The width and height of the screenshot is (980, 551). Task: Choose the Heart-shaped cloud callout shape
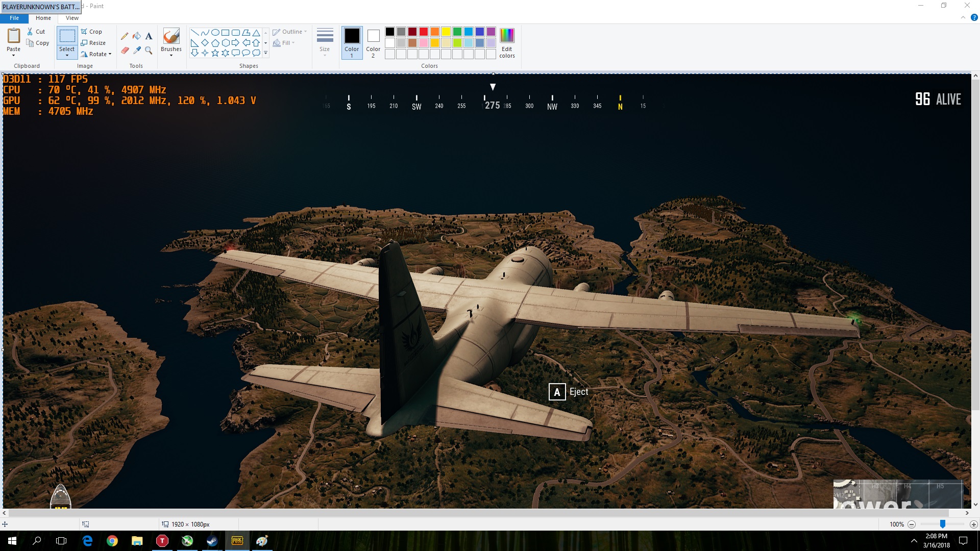pyautogui.click(x=256, y=53)
